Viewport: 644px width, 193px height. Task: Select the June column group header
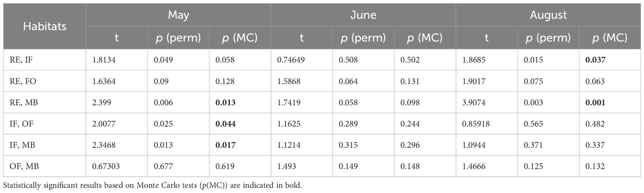(x=363, y=15)
